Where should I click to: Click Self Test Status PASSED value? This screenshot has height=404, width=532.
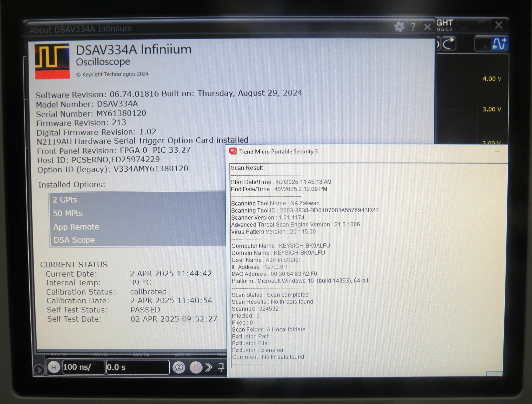pos(145,310)
